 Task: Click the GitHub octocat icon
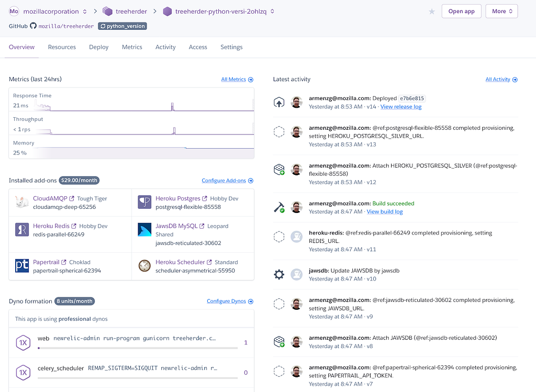(33, 26)
